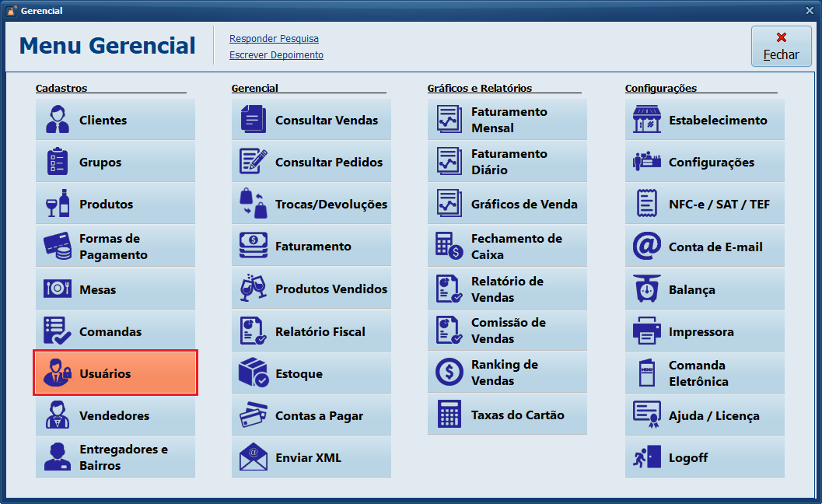Select Produtos Vendidos from the Gerencial column

click(311, 289)
